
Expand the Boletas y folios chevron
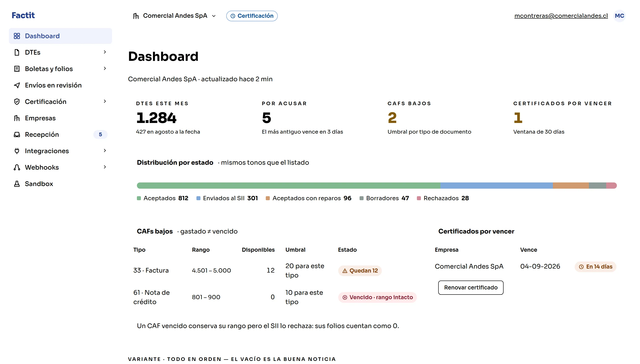coord(105,69)
